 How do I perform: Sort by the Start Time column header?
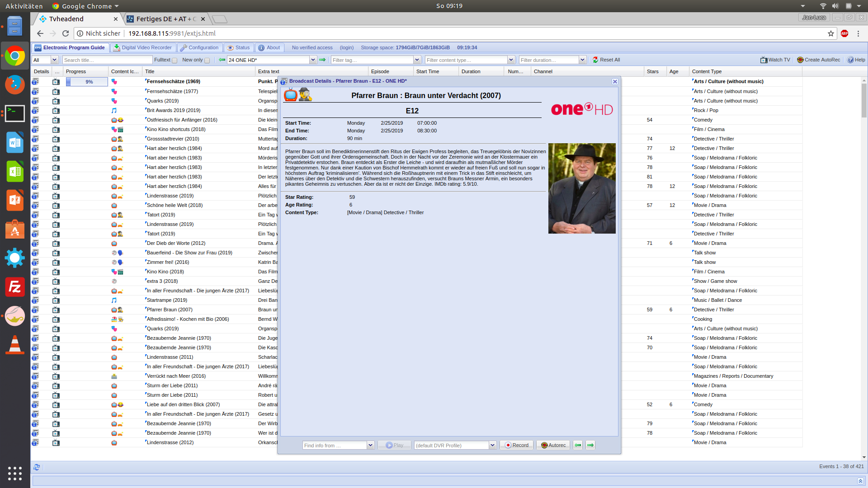pyautogui.click(x=436, y=71)
